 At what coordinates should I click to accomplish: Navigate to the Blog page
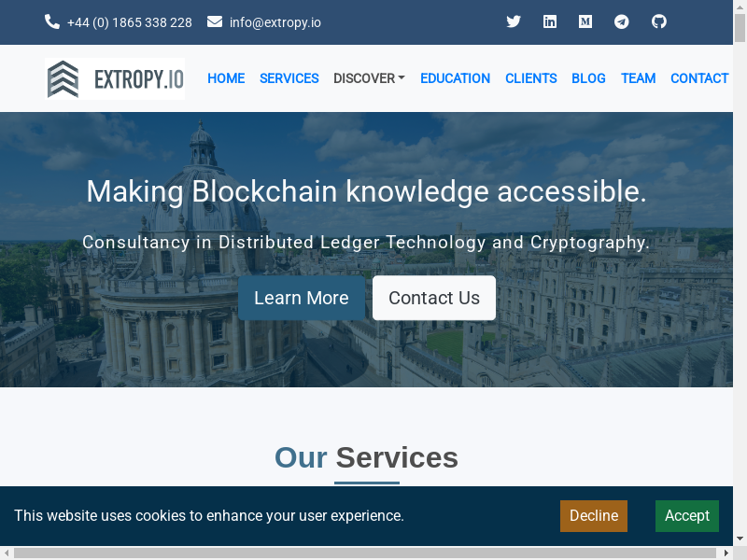[x=588, y=78]
